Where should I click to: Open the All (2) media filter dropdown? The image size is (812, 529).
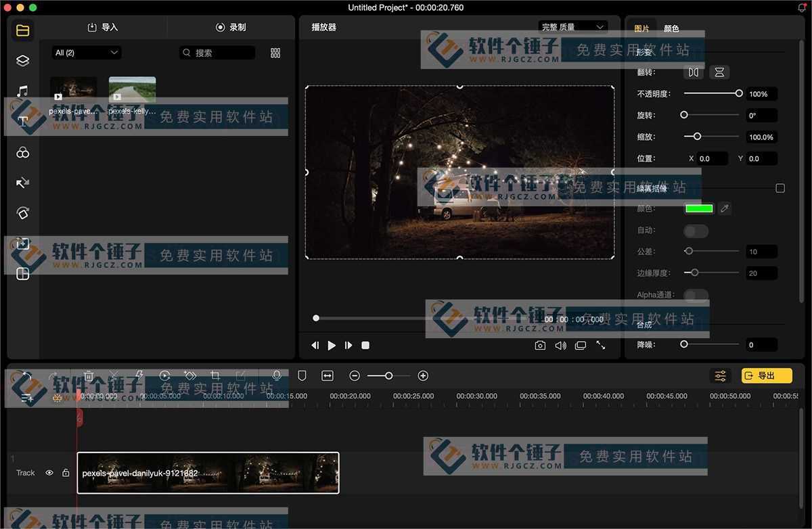86,52
